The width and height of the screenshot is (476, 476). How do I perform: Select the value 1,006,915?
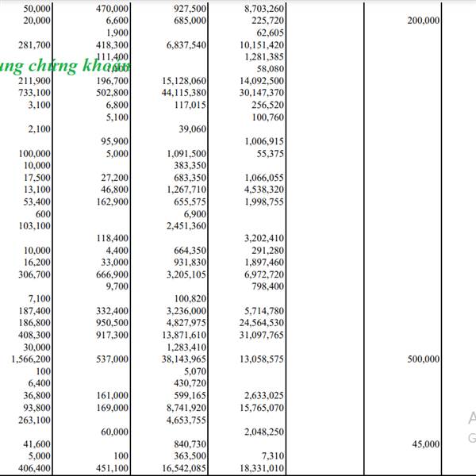pos(264,141)
